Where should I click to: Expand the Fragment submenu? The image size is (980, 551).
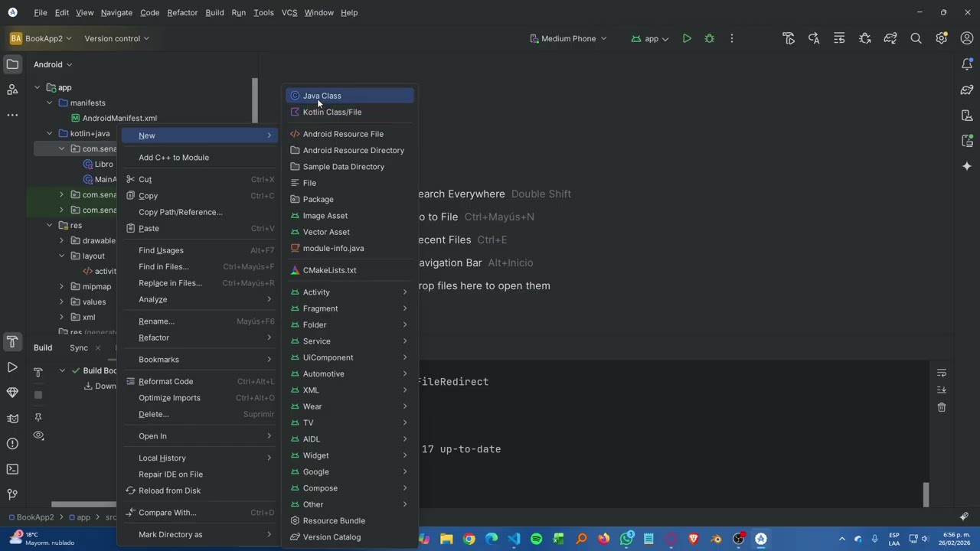(x=350, y=308)
